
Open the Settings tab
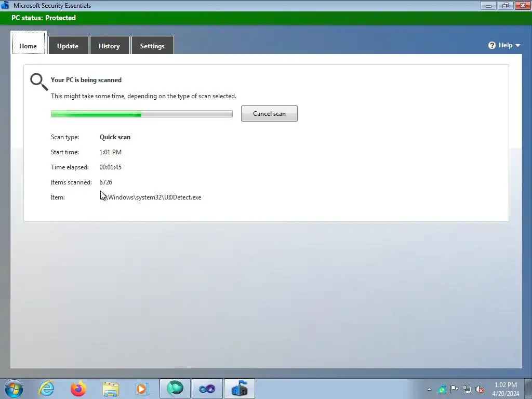(x=152, y=46)
